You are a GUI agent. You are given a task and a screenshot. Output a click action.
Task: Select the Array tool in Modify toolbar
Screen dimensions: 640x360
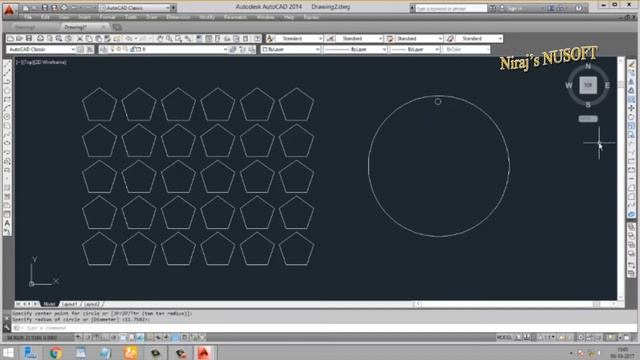tap(631, 99)
